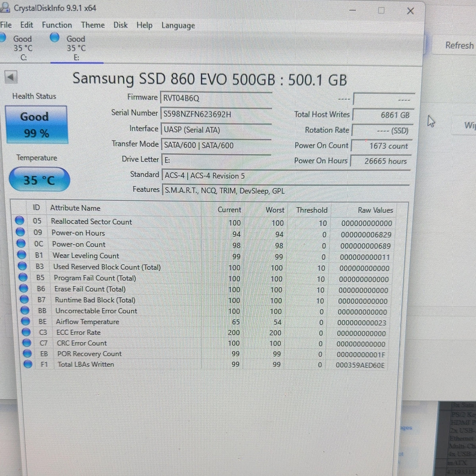Open the Function menu
The width and height of the screenshot is (476, 476).
[57, 25]
